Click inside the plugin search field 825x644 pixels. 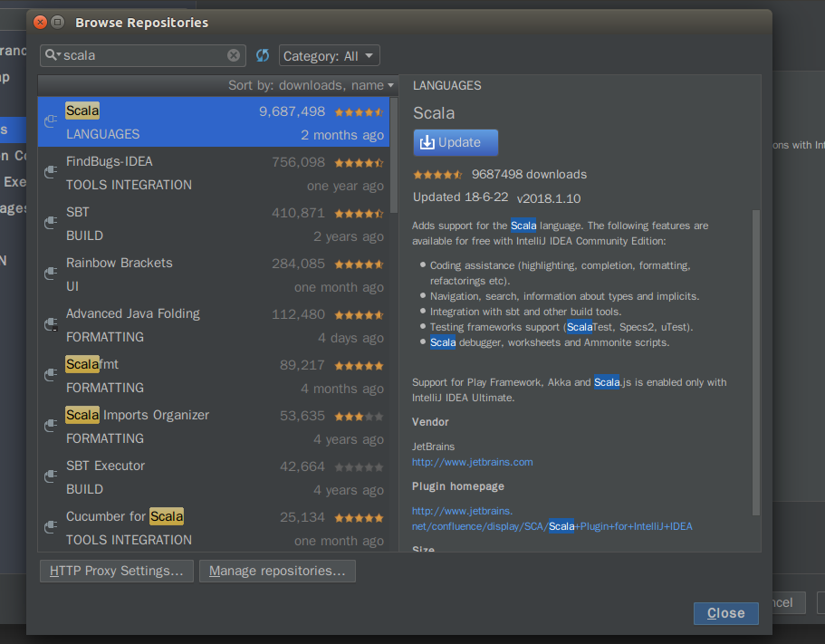(143, 55)
